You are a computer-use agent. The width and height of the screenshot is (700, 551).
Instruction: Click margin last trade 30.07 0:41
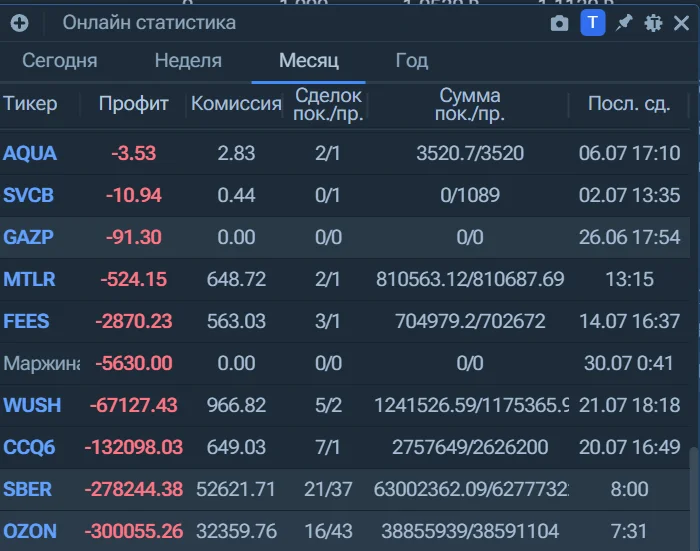click(x=628, y=363)
